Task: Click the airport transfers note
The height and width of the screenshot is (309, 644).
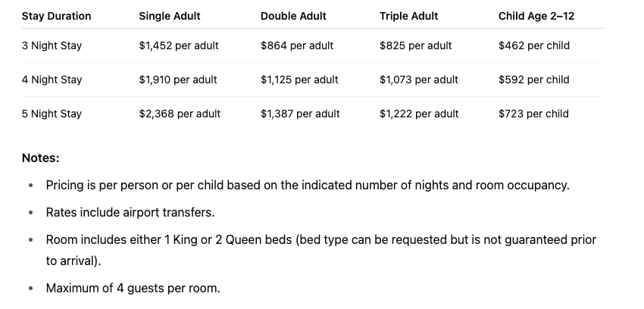Action: click(x=130, y=212)
